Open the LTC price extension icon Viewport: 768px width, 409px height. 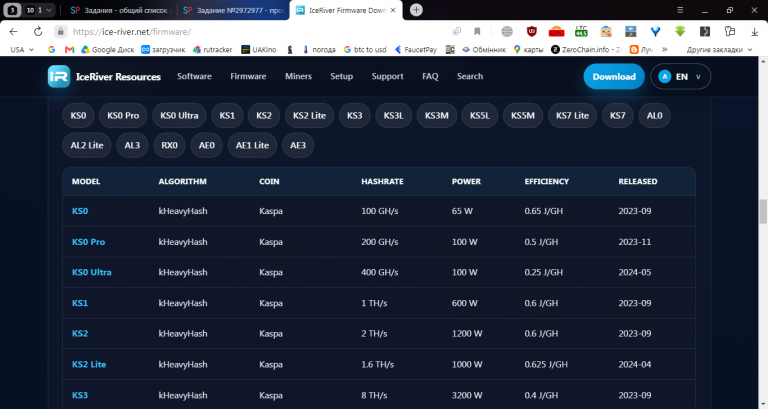[x=581, y=32]
